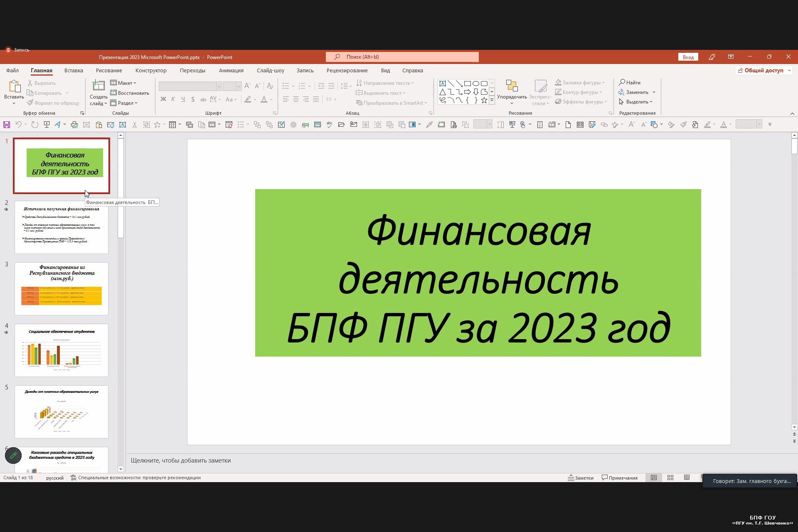
Task: Click the Упорядочить arrange icon
Action: click(512, 86)
